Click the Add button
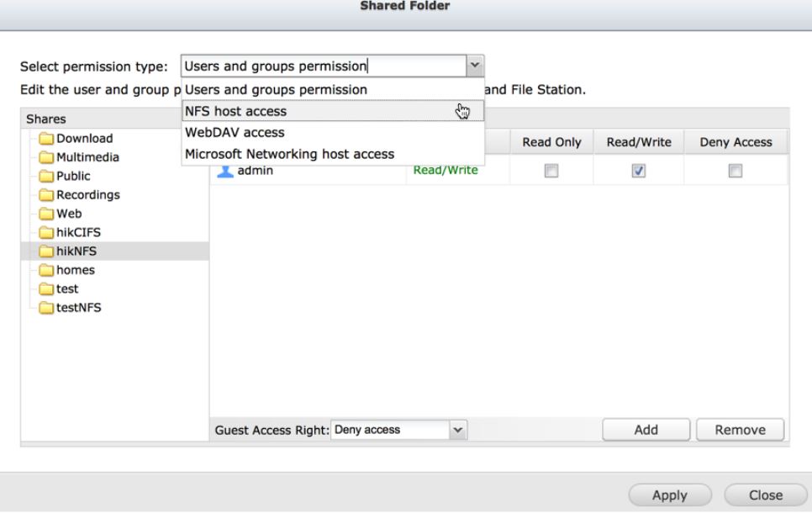Image resolution: width=812 pixels, height=513 pixels. pos(646,430)
